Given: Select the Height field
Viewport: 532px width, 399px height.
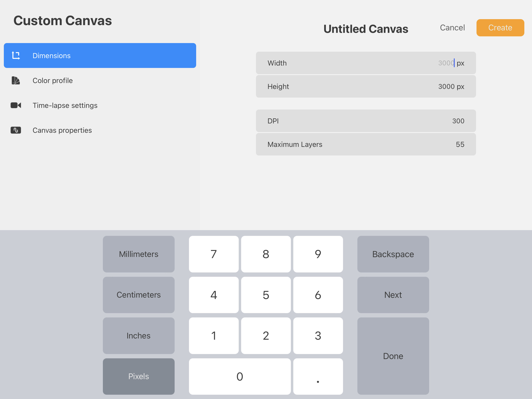Looking at the screenshot, I should pos(366,87).
